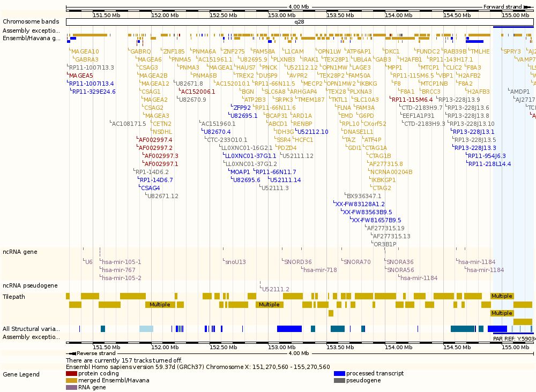Select the MAGEA5 protein coding gene label
Viewport: 536px width, 392px height.
pos(80,76)
